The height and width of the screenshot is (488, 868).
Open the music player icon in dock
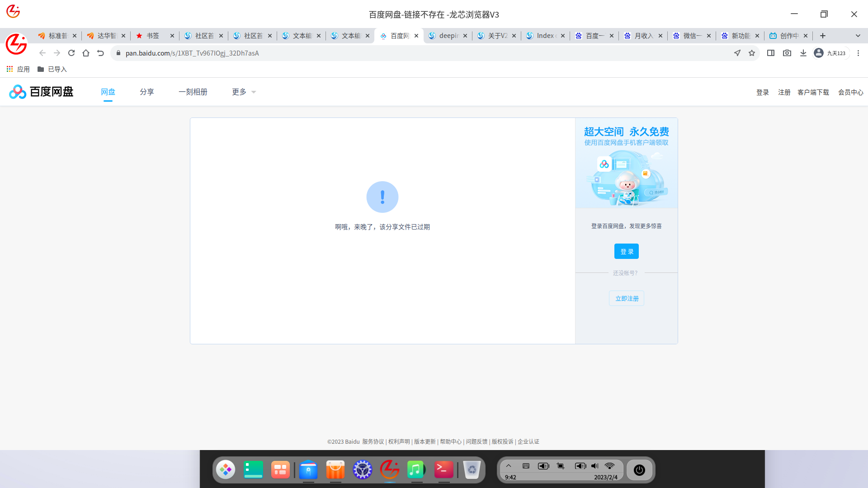416,470
